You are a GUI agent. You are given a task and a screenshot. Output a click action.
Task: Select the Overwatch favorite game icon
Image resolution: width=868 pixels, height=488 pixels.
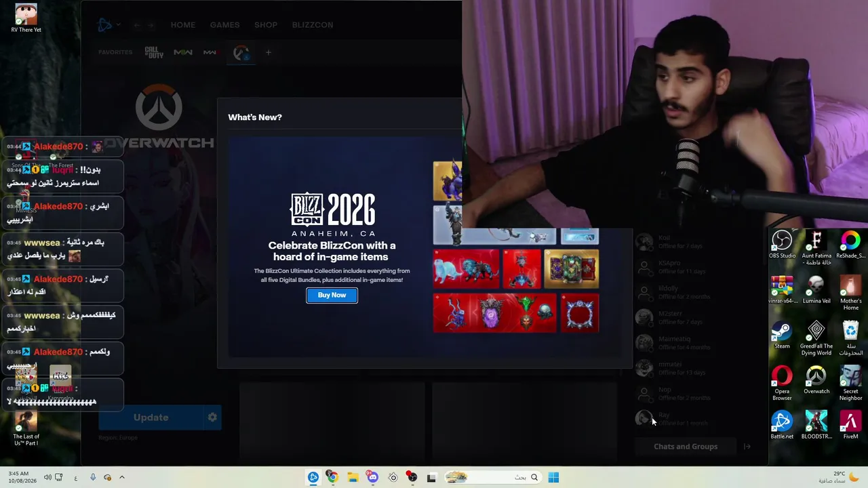pyautogui.click(x=241, y=52)
